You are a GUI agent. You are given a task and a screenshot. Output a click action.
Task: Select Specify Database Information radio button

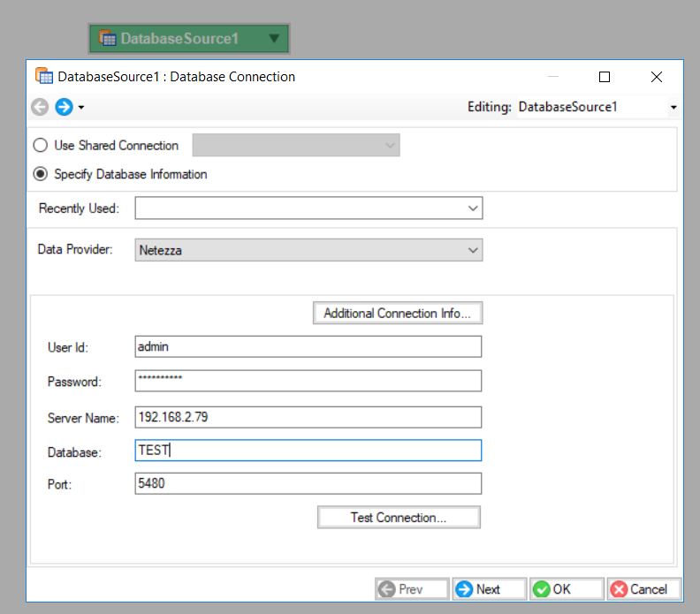pos(40,174)
